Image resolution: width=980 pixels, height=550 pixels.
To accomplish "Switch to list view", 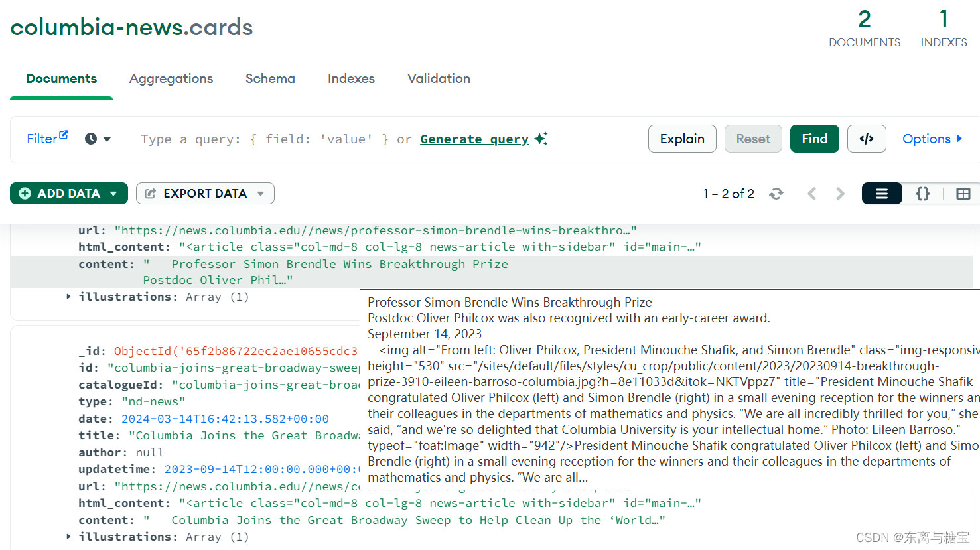I will 882,194.
